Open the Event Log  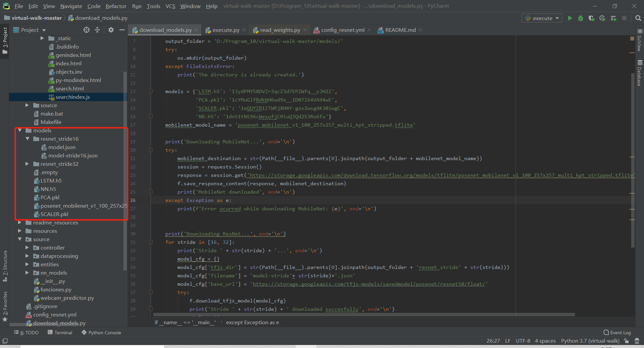[617, 333]
